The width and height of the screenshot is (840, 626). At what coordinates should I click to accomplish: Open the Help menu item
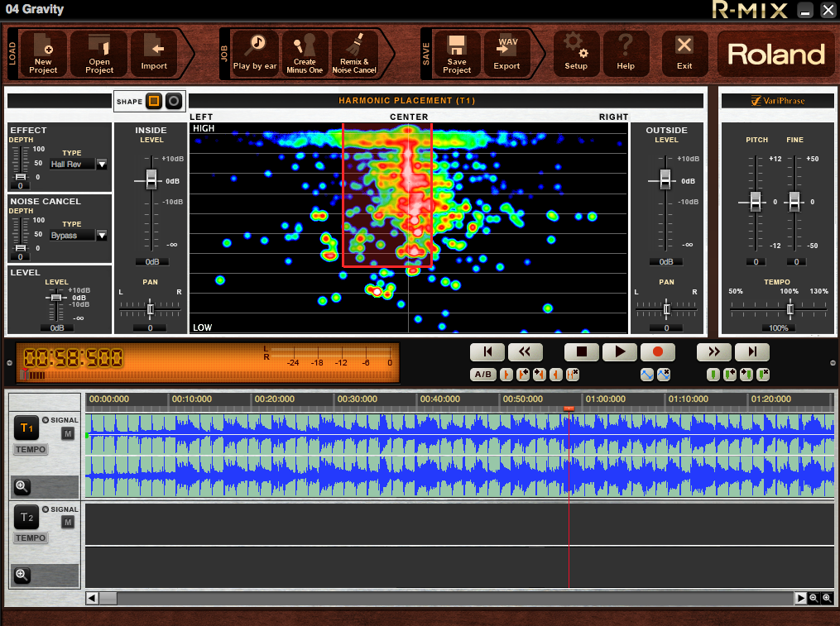coord(625,54)
